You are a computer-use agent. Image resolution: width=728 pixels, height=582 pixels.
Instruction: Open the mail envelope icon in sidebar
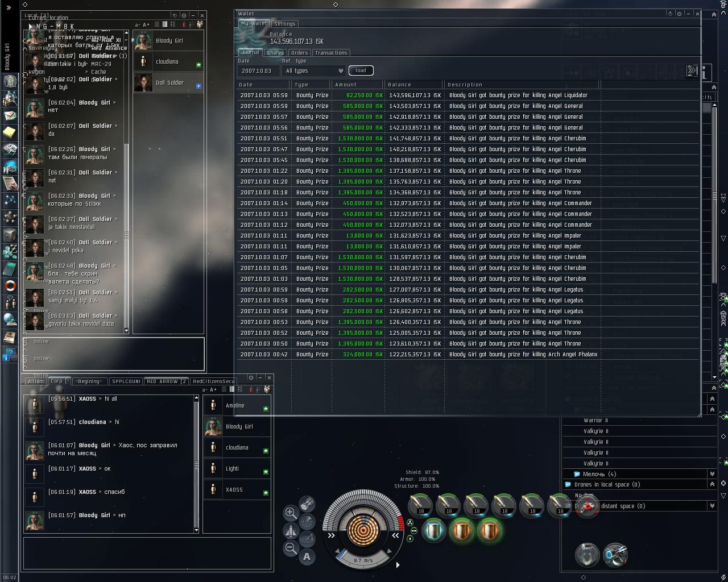pyautogui.click(x=10, y=115)
